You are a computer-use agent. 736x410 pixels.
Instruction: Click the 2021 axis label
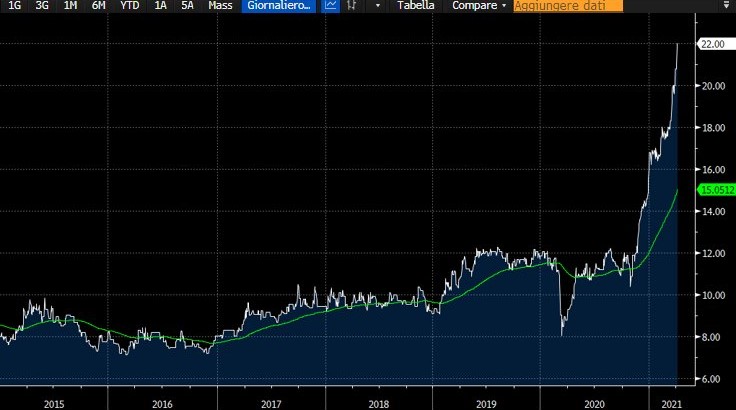coord(671,404)
